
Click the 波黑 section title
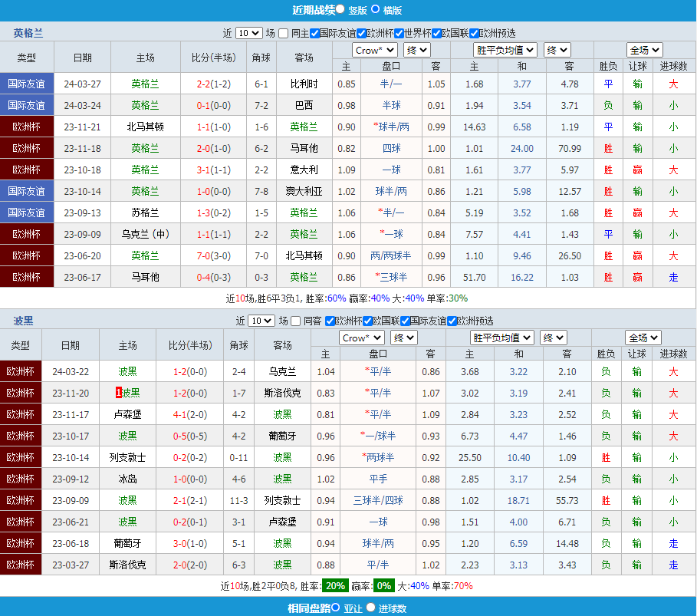click(23, 321)
